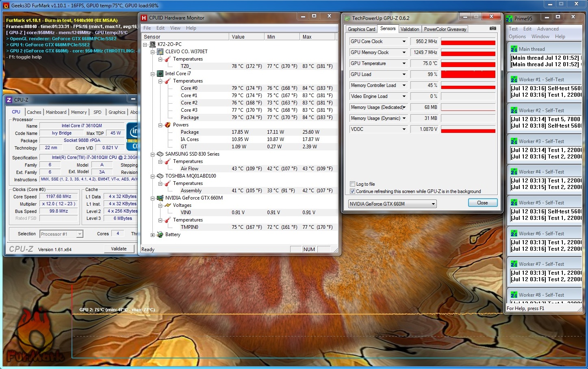This screenshot has width=588, height=369.
Task: Click the Value column header in Hardware Monitor
Action: (247, 37)
